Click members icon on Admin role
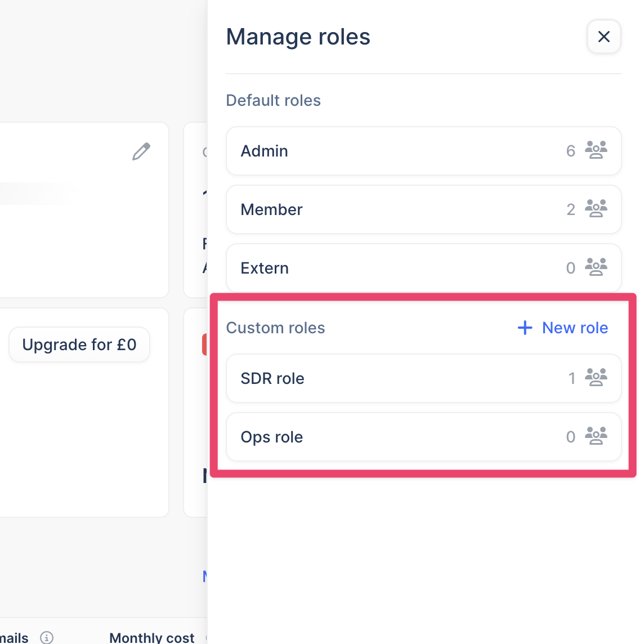 click(x=596, y=150)
